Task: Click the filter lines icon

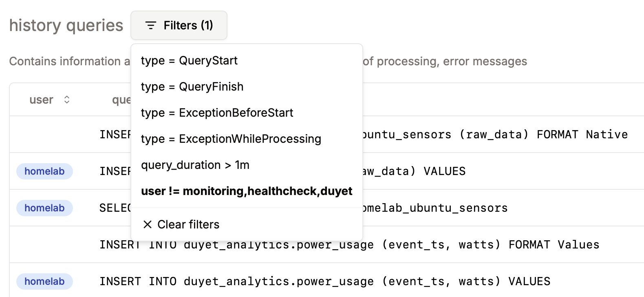Action: (151, 26)
